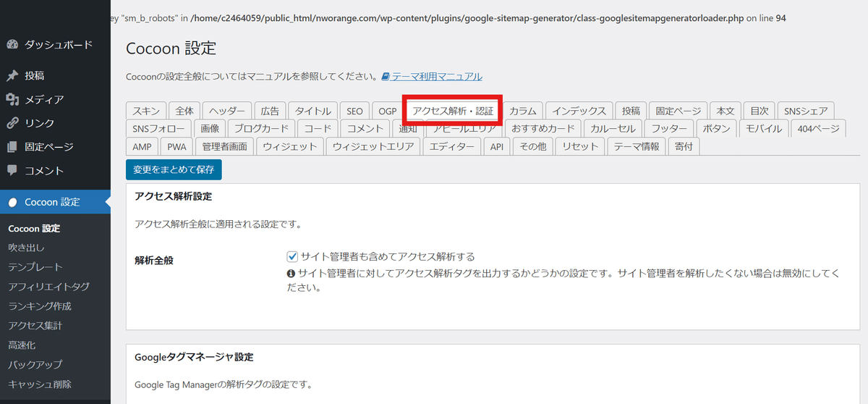Open the スキン tab
This screenshot has width=868, height=404.
click(147, 111)
